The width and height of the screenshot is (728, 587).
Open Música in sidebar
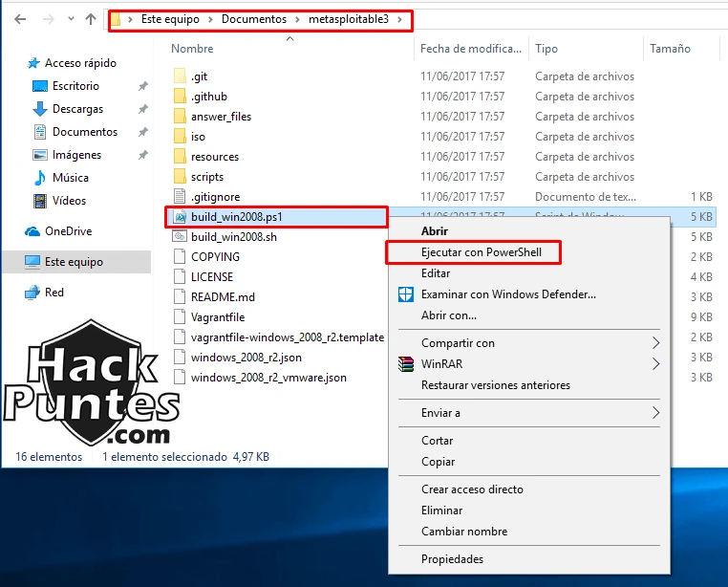click(x=71, y=178)
